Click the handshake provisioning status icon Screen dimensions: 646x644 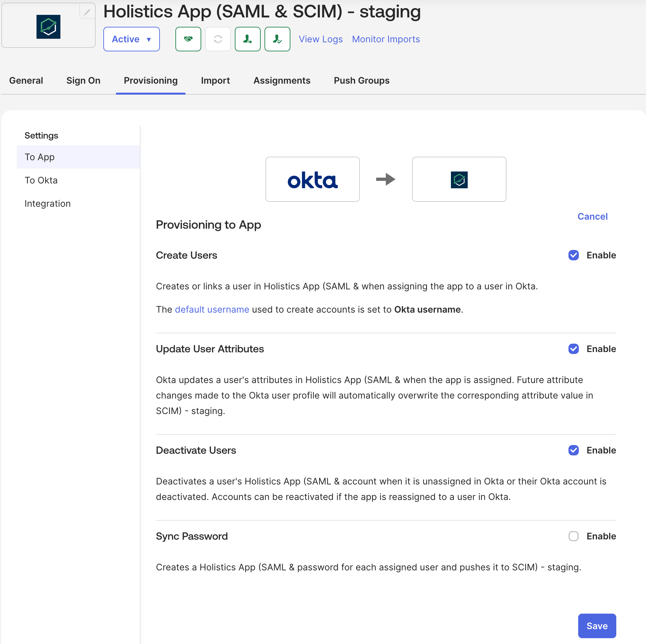(188, 39)
